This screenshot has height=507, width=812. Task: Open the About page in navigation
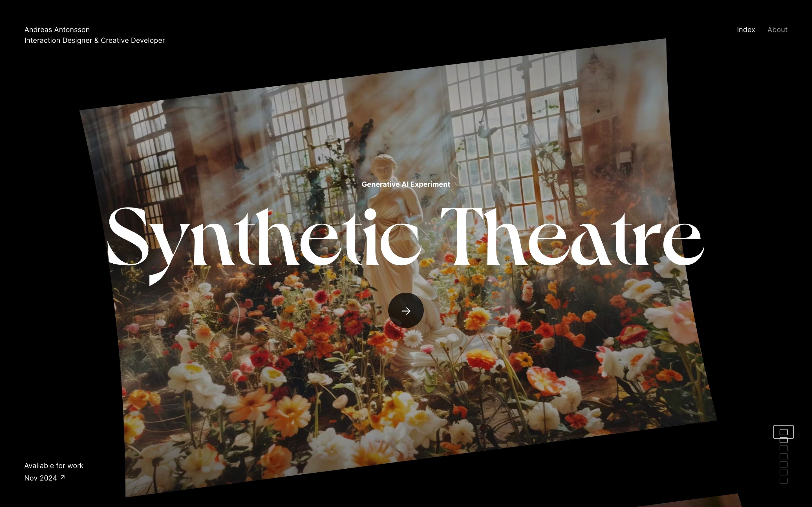tap(777, 30)
